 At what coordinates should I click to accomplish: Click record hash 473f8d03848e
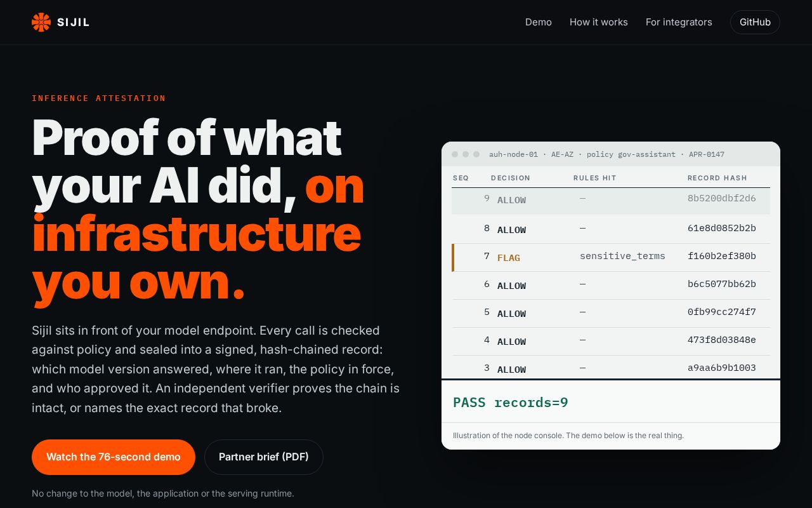point(722,340)
